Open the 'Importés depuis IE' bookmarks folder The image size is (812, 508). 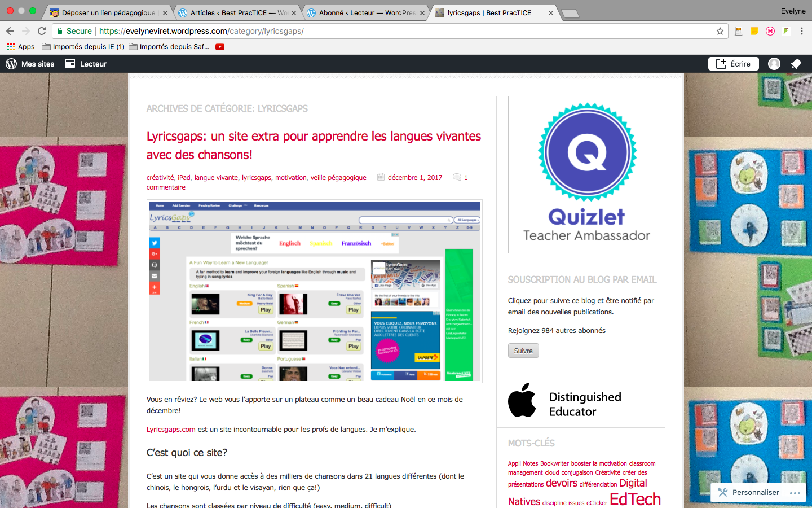(83, 47)
